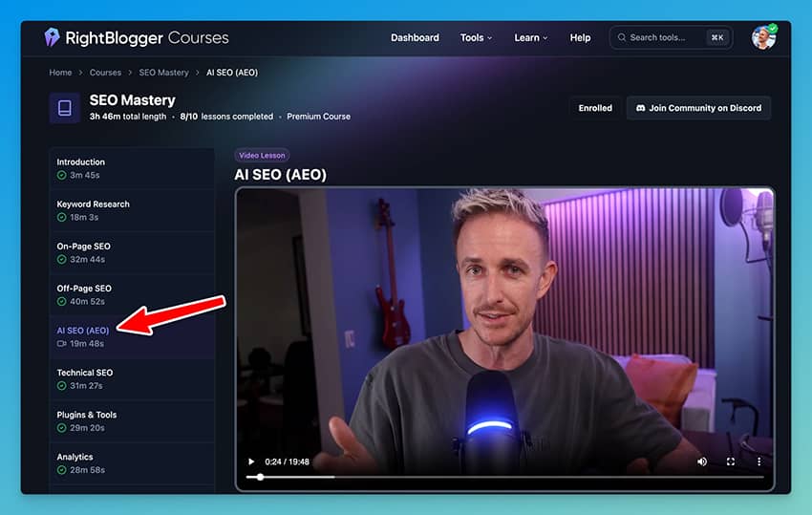Open video more options menu
The width and height of the screenshot is (812, 515).
coord(759,461)
